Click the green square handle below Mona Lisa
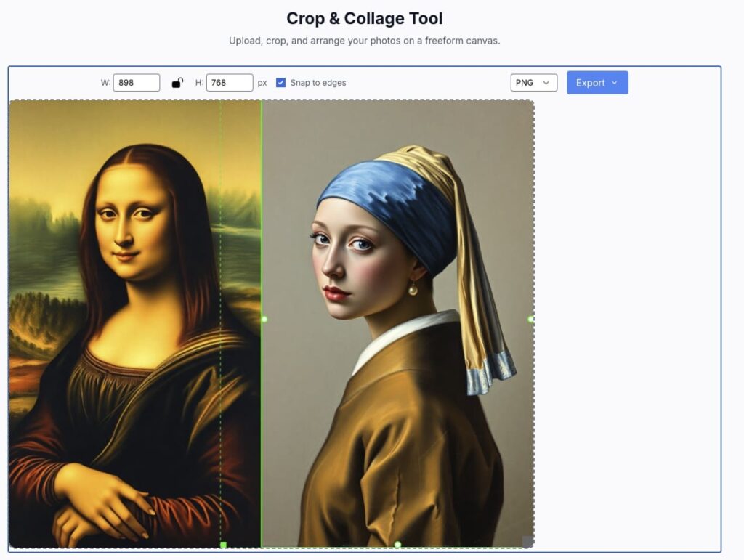The image size is (744, 560). pyautogui.click(x=224, y=545)
